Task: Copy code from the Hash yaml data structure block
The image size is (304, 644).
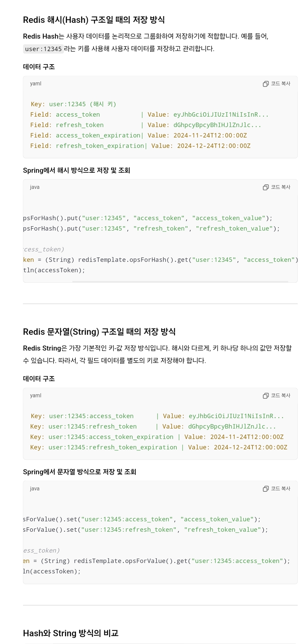Action: [x=276, y=84]
